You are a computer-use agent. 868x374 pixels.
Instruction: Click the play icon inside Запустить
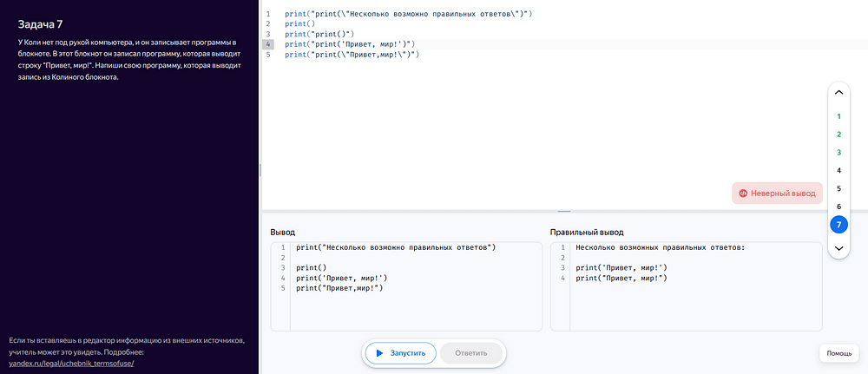click(380, 353)
